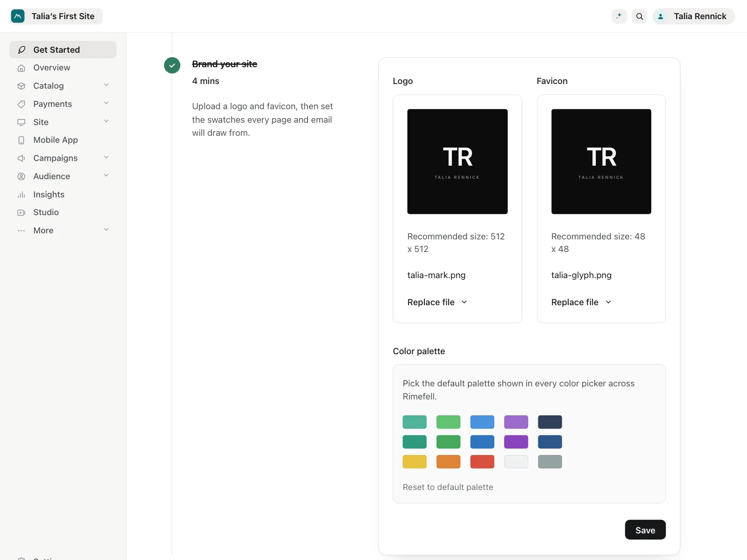Viewport: 747px width, 560px height.
Task: Select the steel blue swatch in second row
Action: [x=550, y=442]
